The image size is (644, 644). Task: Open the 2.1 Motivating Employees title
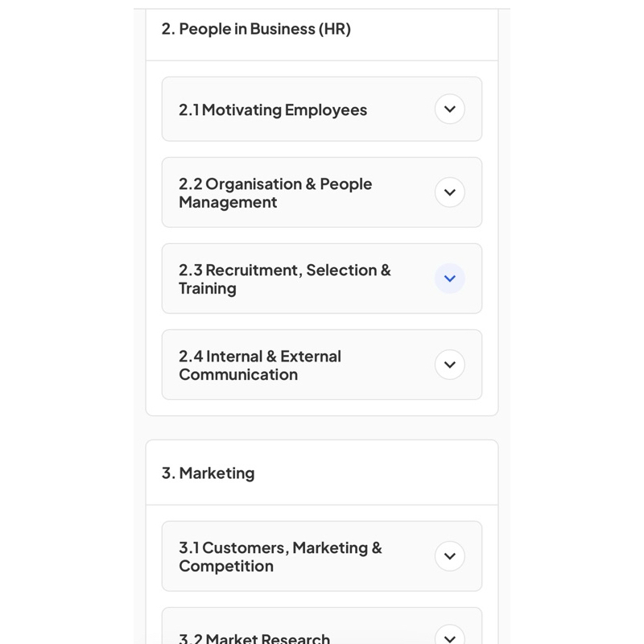coord(273,110)
